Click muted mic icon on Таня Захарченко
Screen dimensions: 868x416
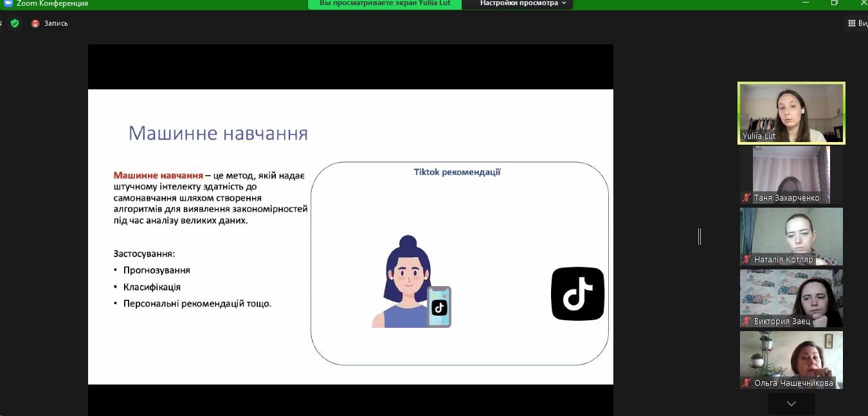[746, 198]
